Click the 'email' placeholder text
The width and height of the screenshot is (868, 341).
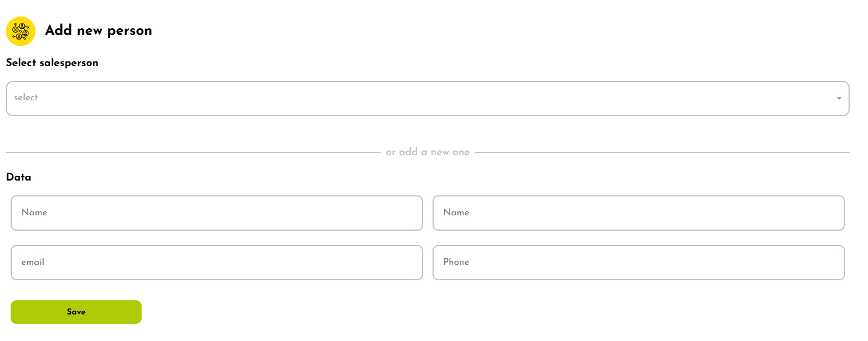point(33,262)
